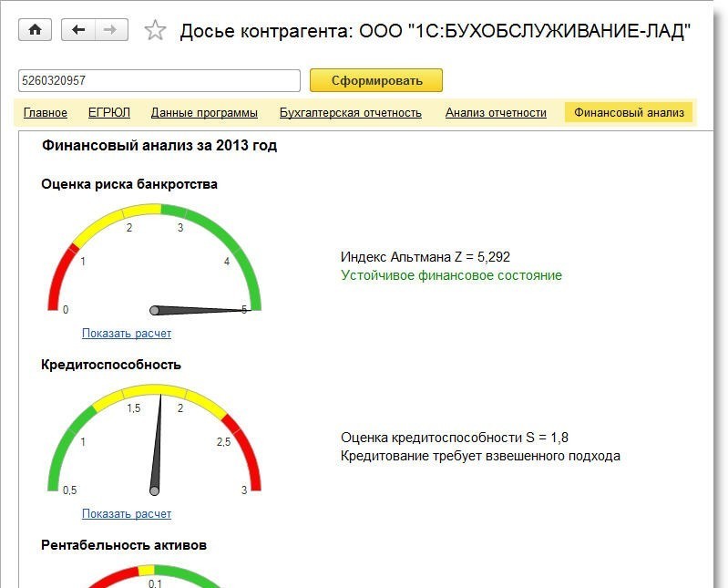Show calculation under the bankruptcy risk gauge
Image resolution: width=728 pixels, height=588 pixels.
click(x=127, y=334)
